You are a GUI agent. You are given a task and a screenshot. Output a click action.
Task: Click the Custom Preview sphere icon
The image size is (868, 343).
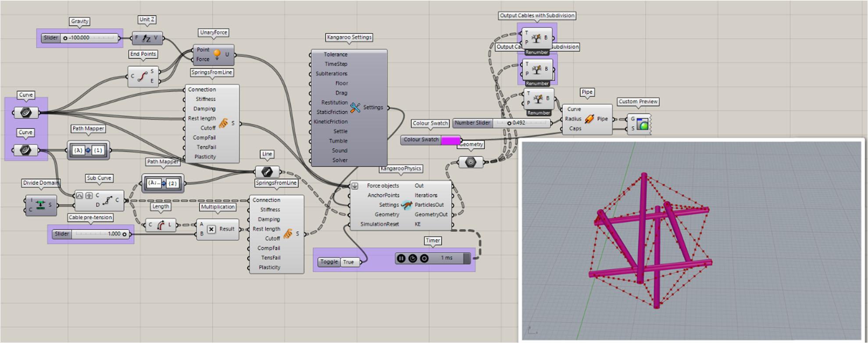click(642, 125)
